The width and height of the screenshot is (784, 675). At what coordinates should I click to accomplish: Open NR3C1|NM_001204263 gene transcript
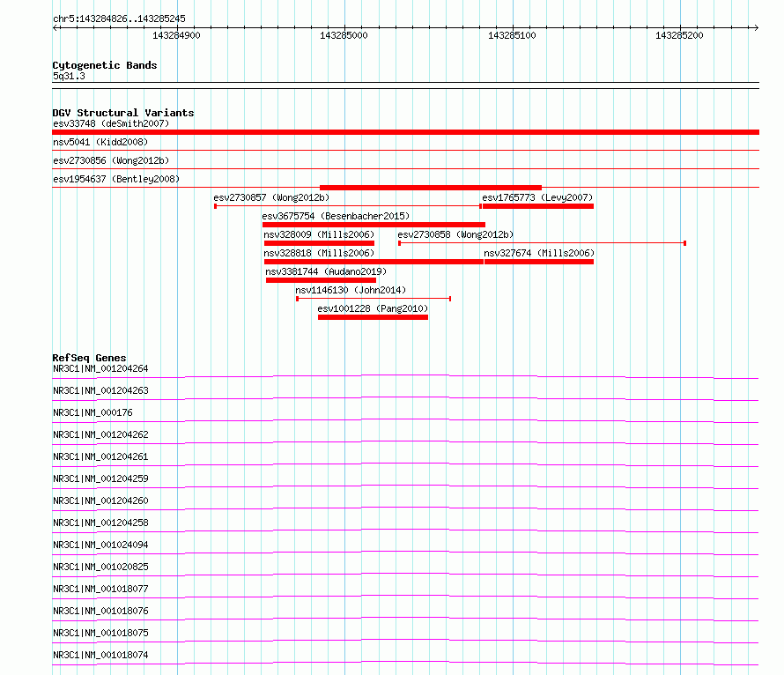(x=100, y=390)
